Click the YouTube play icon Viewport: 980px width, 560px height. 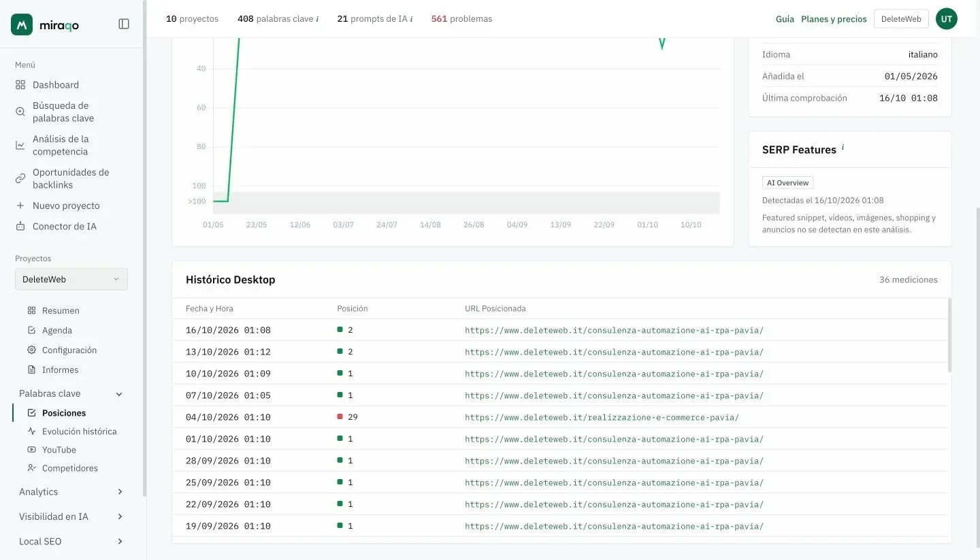31,450
